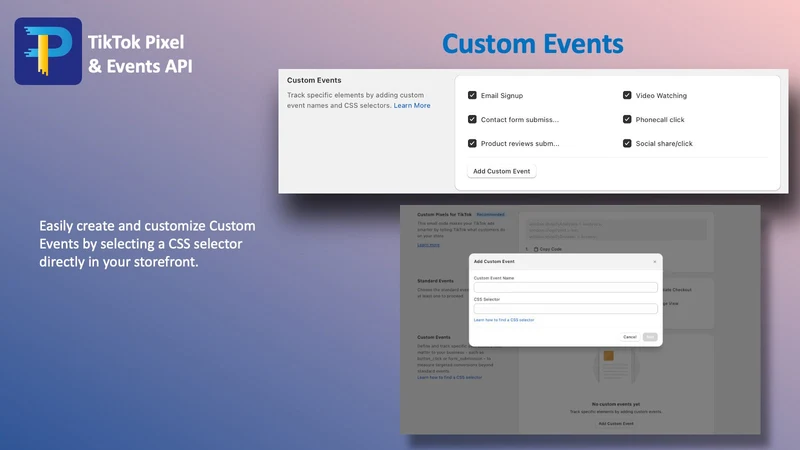The height and width of the screenshot is (450, 800).
Task: Open CSS selector link under dimmed Custom Events
Action: click(x=449, y=378)
